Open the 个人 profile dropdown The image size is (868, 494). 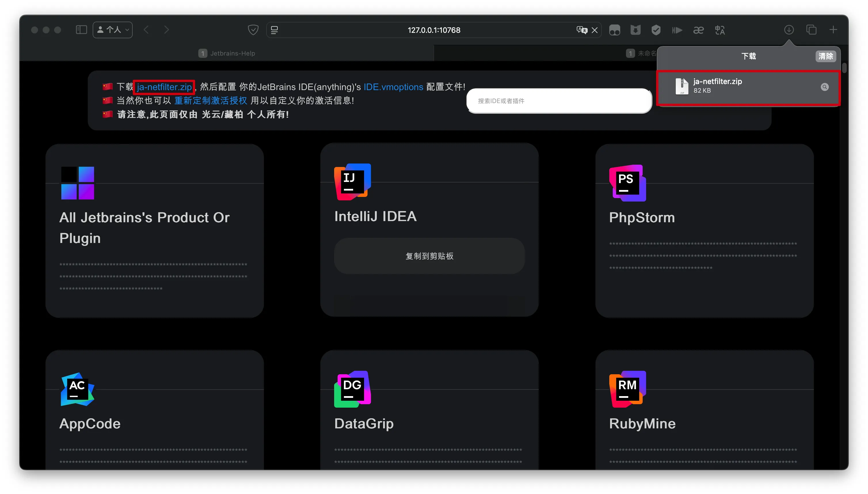(113, 30)
